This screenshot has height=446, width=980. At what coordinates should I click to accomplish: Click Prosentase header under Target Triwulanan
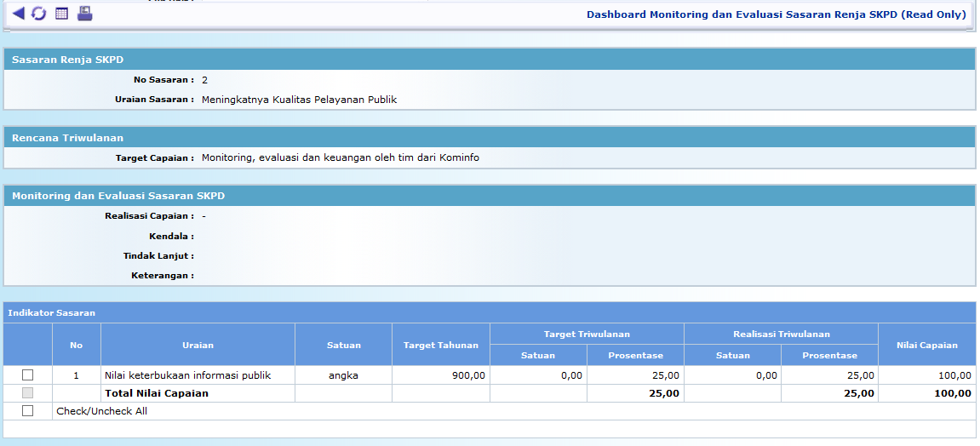pyautogui.click(x=635, y=355)
